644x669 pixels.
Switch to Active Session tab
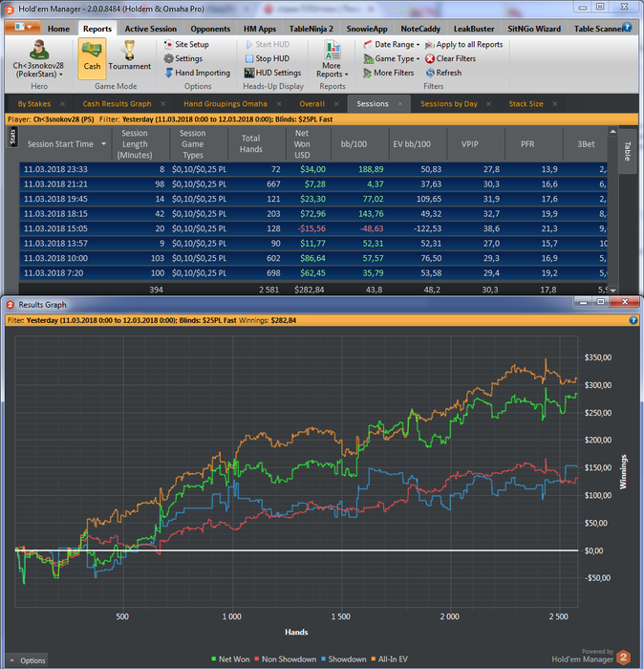151,29
